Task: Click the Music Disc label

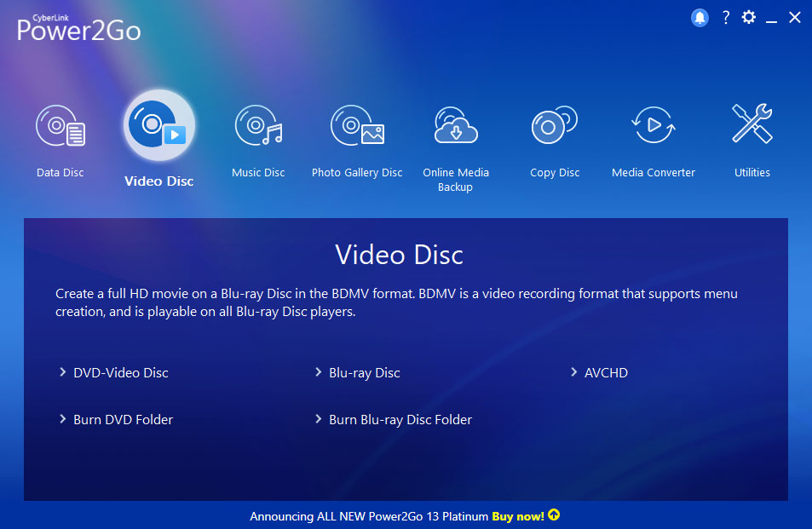Action: (258, 172)
